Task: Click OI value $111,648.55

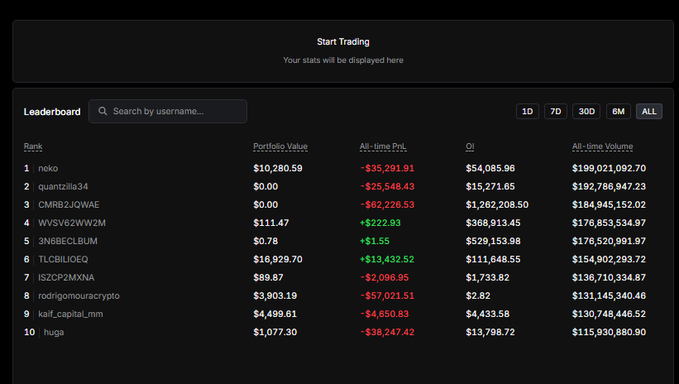Action: point(493,259)
